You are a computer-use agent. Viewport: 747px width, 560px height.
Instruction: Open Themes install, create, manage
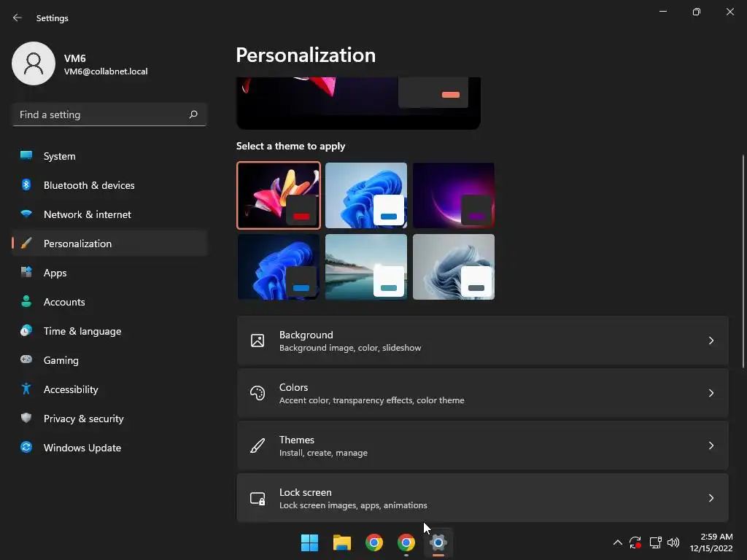point(483,446)
